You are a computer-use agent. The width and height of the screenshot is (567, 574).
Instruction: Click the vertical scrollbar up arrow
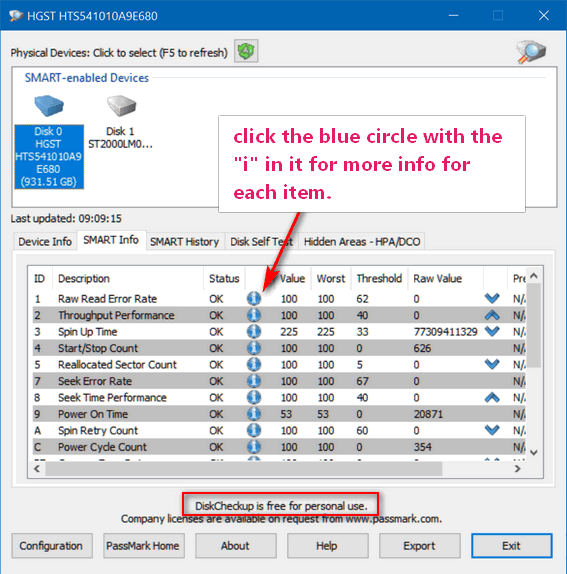pos(534,276)
